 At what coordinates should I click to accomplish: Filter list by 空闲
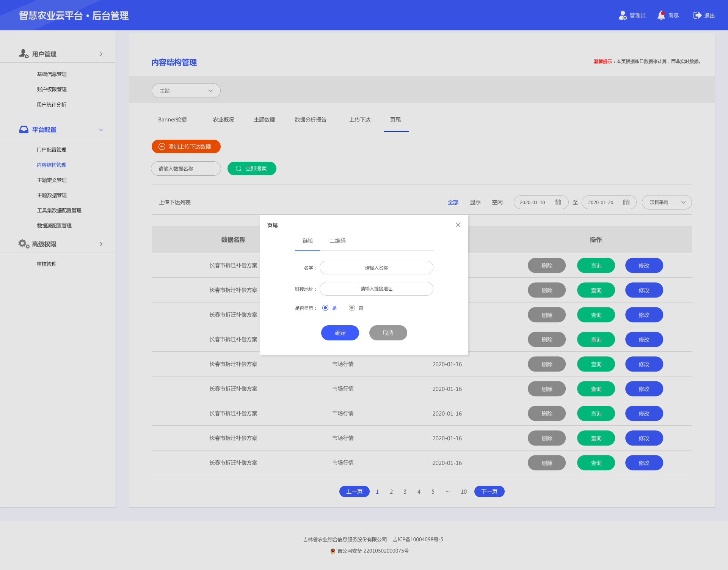click(x=497, y=202)
